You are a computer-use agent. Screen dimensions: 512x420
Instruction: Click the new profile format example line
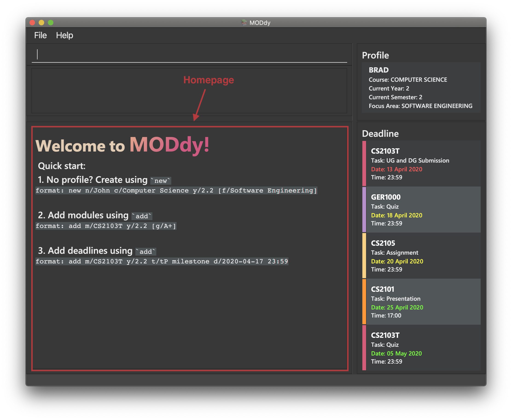click(176, 190)
